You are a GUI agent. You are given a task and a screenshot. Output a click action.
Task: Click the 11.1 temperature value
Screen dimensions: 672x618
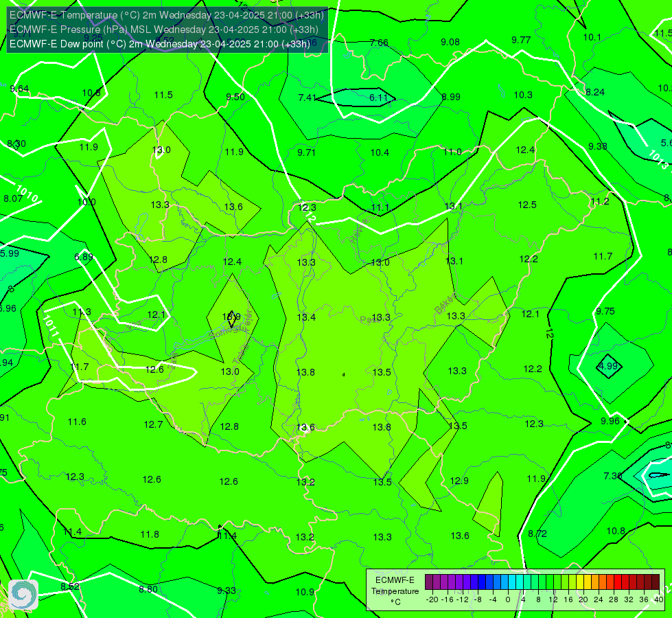point(380,208)
